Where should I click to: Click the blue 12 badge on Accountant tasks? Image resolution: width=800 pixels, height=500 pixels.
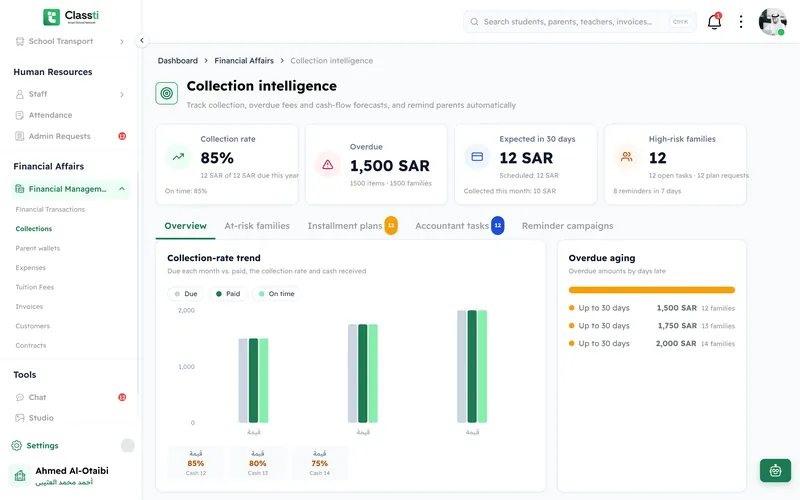coord(497,226)
